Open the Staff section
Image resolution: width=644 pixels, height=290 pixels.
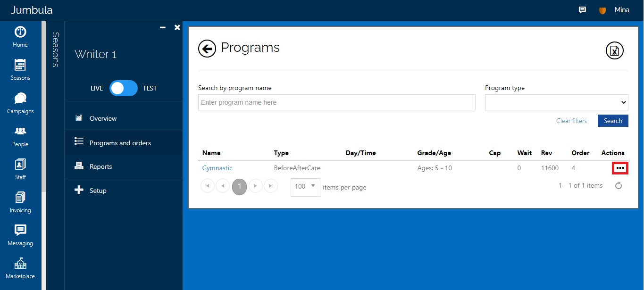tap(20, 170)
